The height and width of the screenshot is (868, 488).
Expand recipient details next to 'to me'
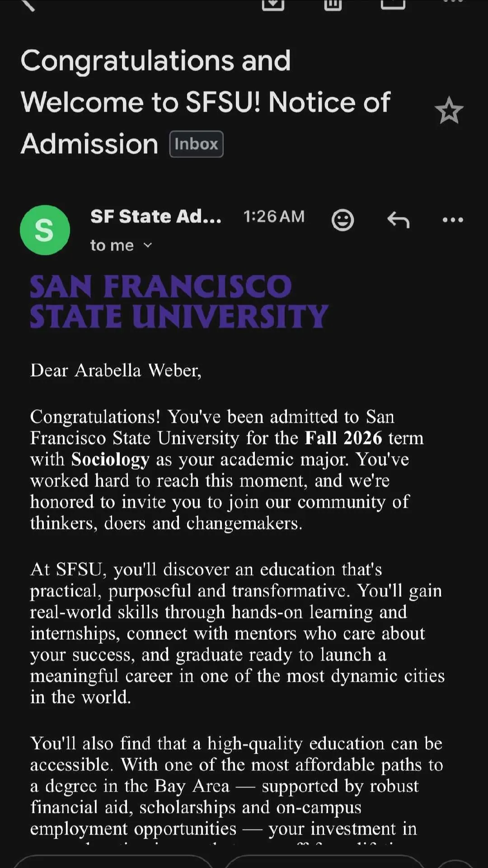coord(148,245)
